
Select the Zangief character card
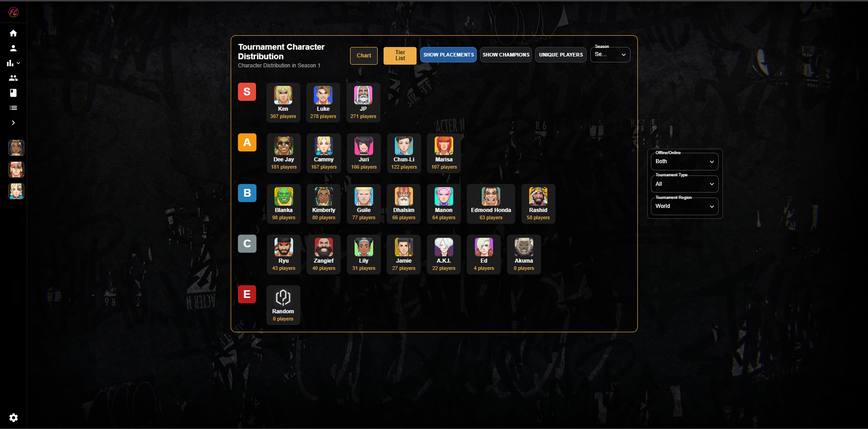pos(324,255)
